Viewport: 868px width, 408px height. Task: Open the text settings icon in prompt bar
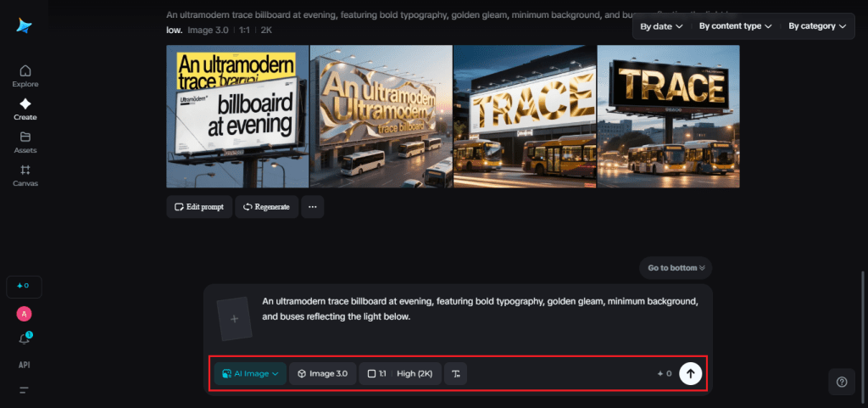[456, 373]
